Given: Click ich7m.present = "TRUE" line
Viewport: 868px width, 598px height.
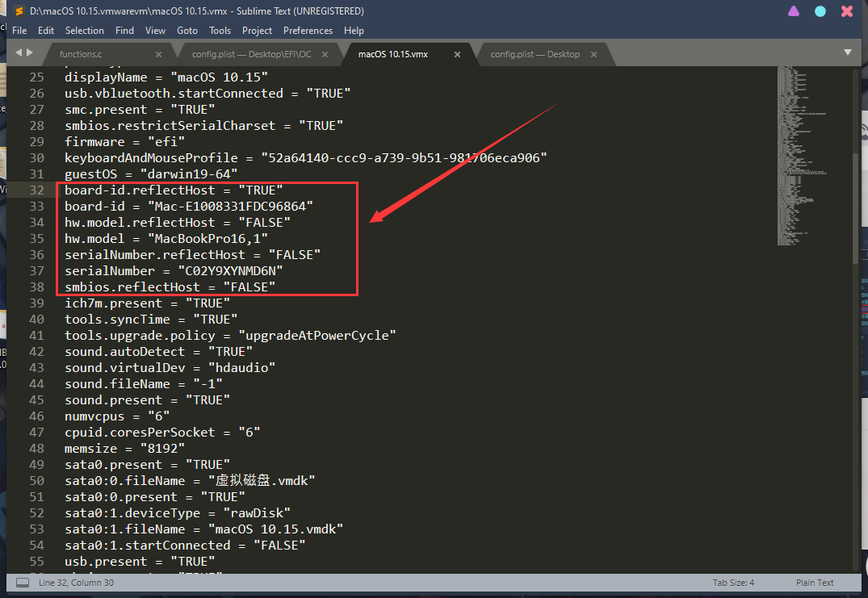Looking at the screenshot, I should [x=147, y=303].
